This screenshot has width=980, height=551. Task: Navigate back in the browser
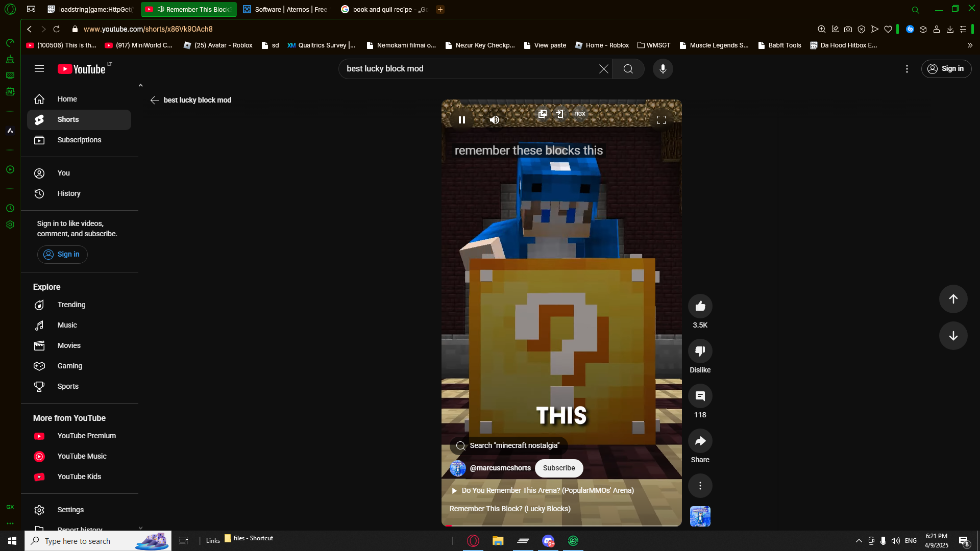tap(30, 29)
